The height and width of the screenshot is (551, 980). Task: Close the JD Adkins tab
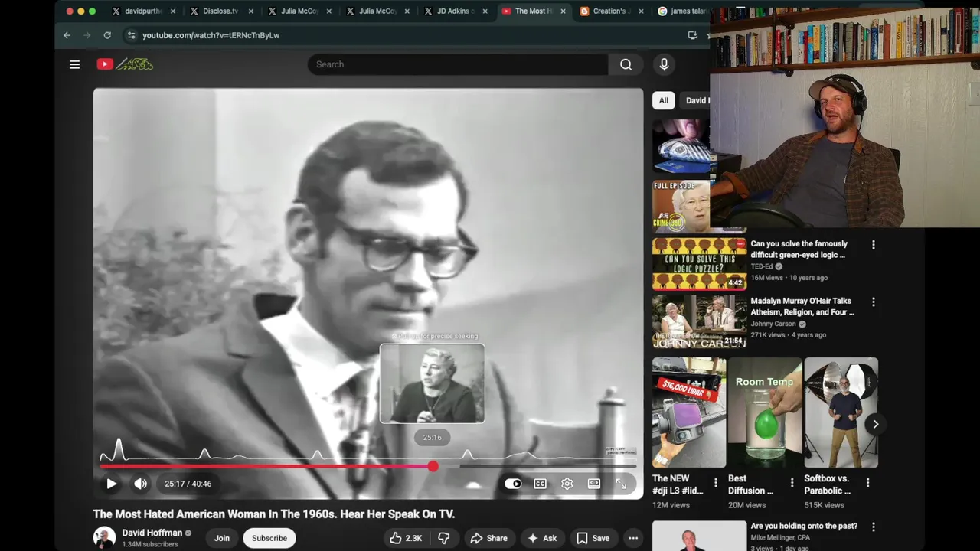[x=485, y=11]
